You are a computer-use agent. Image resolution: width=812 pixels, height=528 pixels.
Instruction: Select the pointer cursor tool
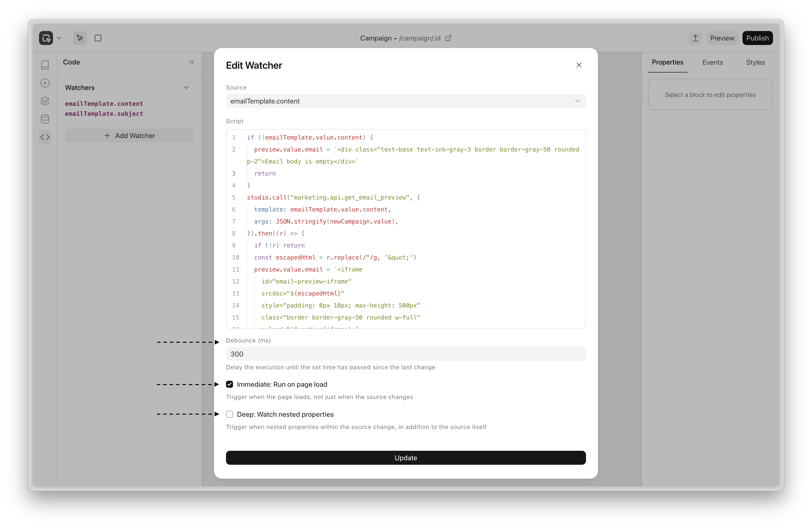pyautogui.click(x=80, y=38)
